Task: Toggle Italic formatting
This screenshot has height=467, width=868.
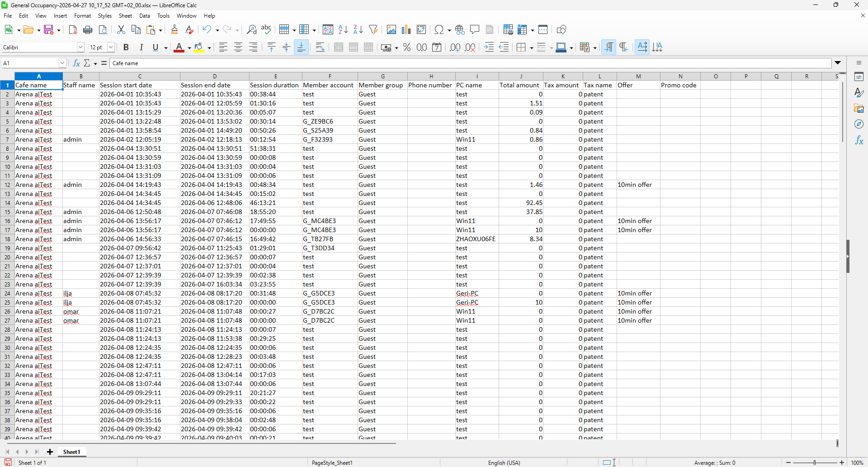Action: click(x=141, y=48)
